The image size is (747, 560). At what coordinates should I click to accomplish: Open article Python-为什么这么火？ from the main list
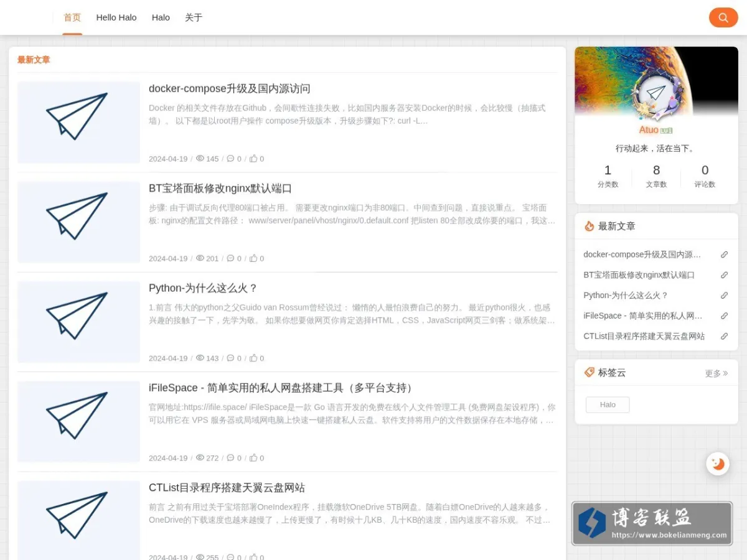tap(203, 288)
